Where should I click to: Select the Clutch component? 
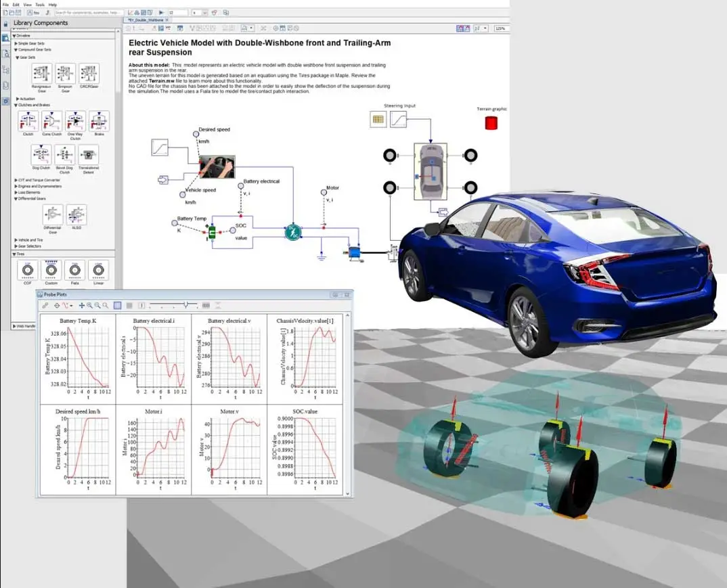[28, 121]
